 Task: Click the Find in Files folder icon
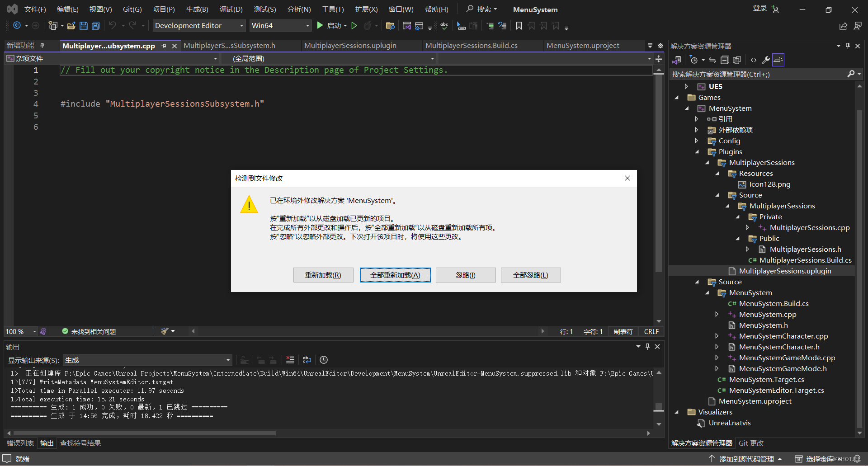[390, 26]
